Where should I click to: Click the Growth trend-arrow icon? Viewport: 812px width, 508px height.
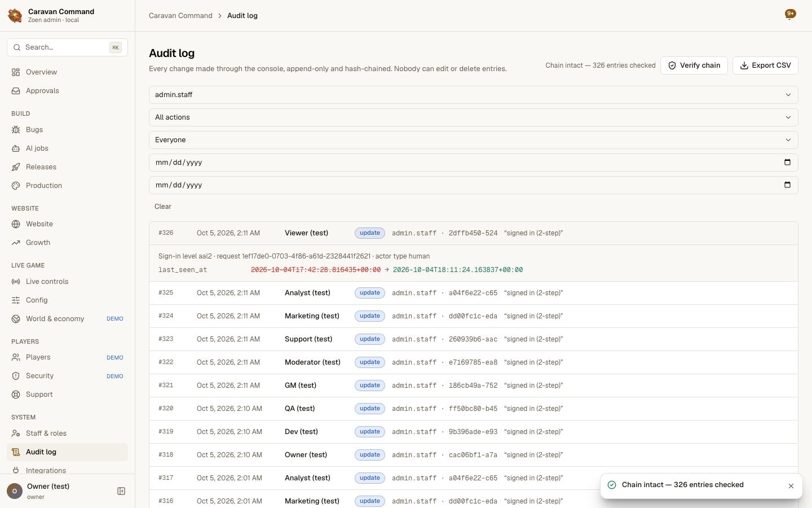(16, 243)
